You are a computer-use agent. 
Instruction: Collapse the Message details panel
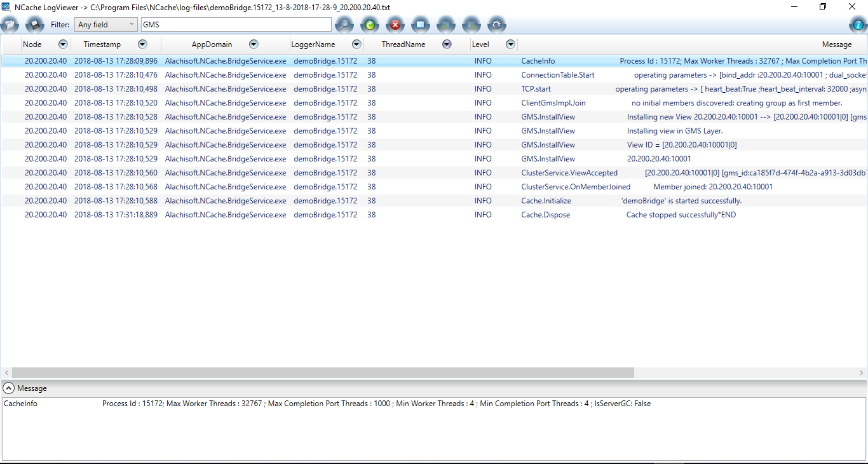pyautogui.click(x=9, y=388)
